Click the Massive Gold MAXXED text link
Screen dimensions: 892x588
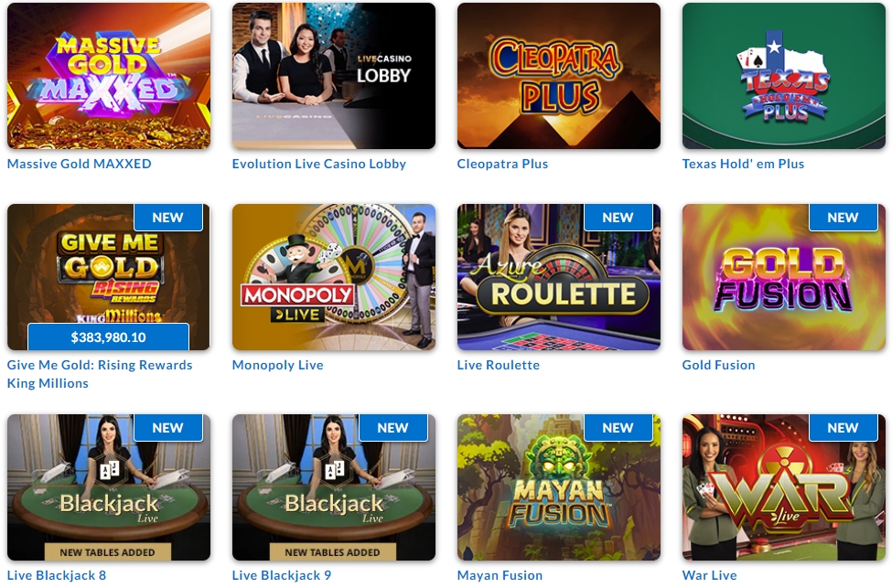point(79,164)
